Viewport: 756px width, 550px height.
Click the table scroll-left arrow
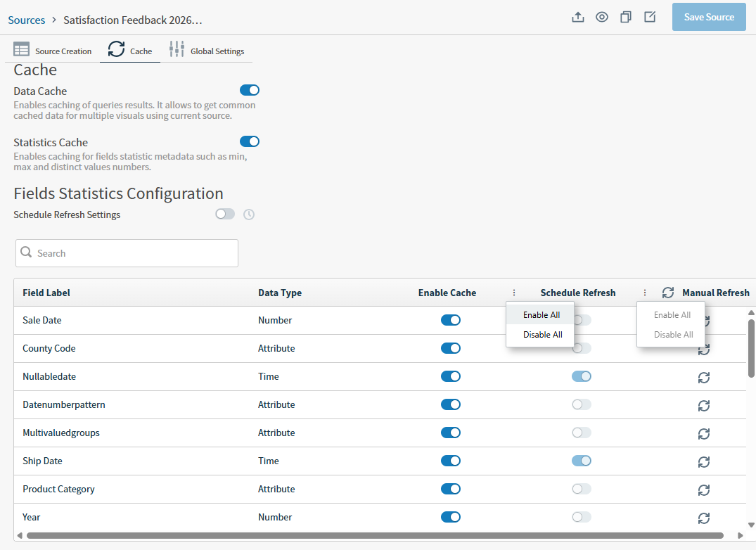[20, 535]
